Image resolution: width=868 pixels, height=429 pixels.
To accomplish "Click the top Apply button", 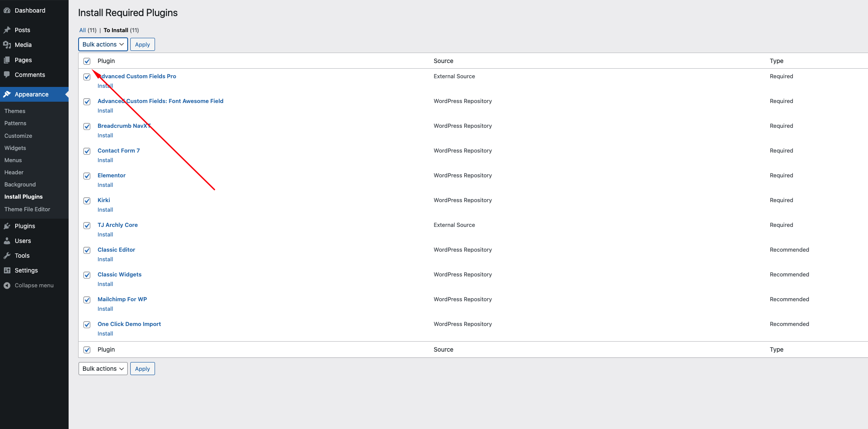I will pyautogui.click(x=142, y=44).
